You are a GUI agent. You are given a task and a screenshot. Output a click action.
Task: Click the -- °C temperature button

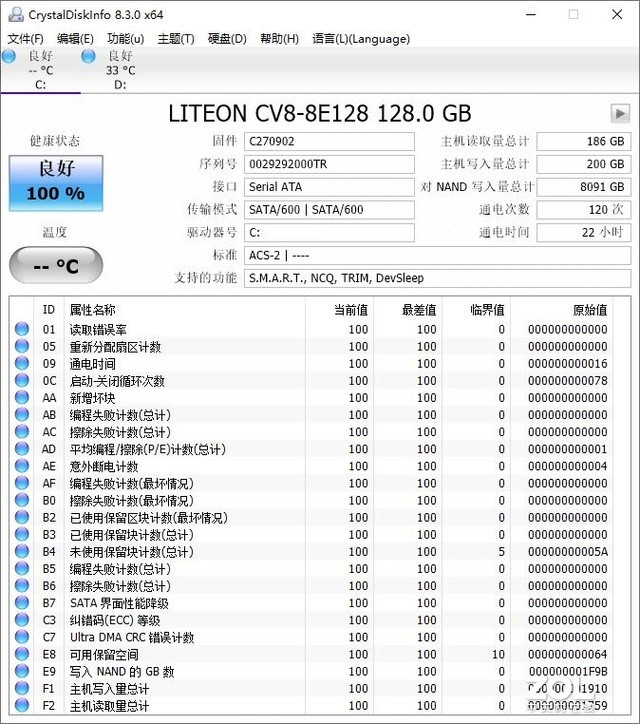click(x=56, y=265)
